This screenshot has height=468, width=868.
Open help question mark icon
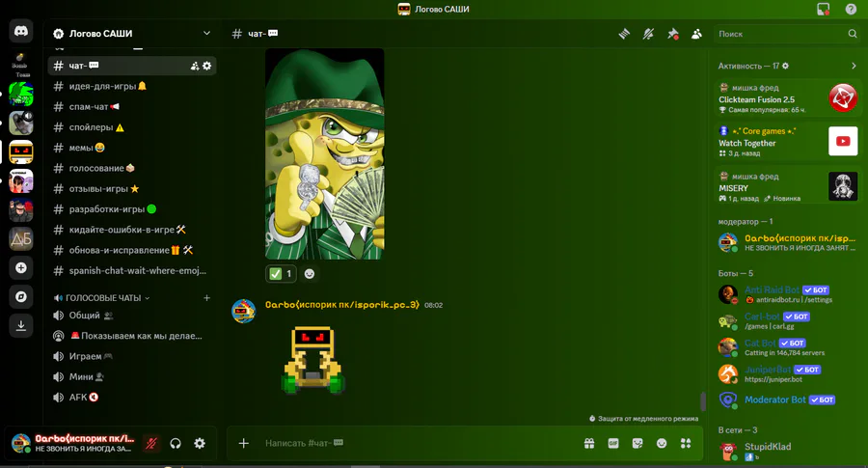tap(851, 9)
